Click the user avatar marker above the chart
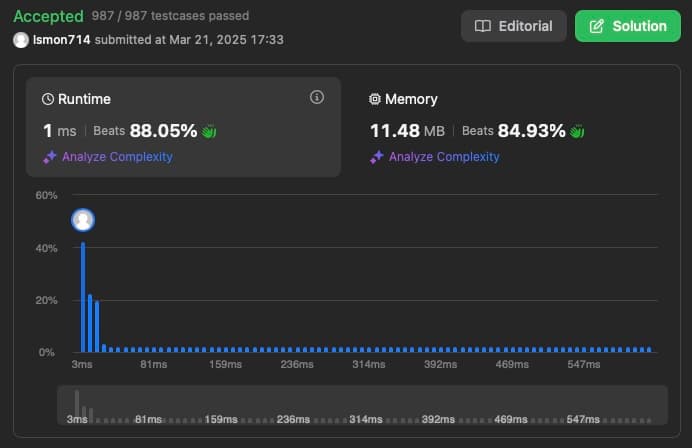The height and width of the screenshot is (448, 692). point(83,220)
